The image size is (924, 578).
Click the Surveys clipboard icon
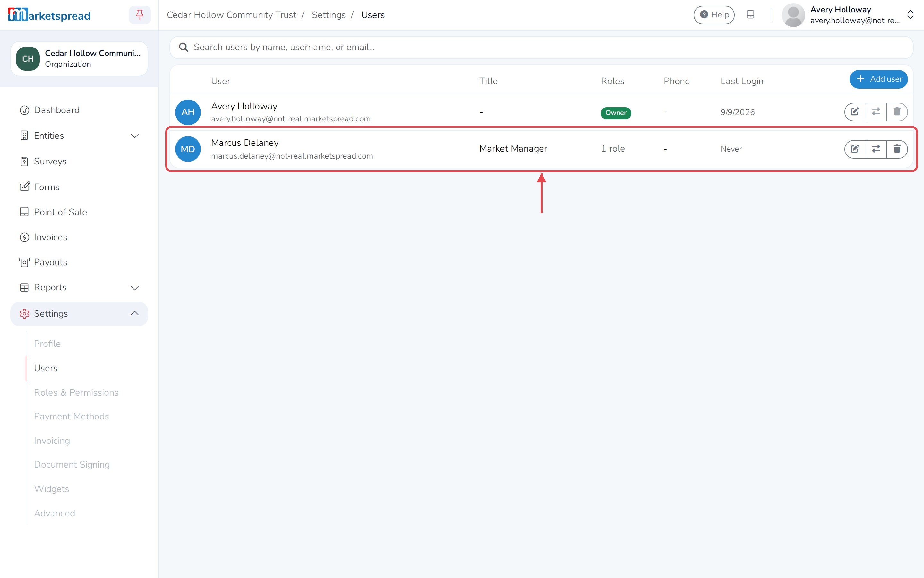24,161
